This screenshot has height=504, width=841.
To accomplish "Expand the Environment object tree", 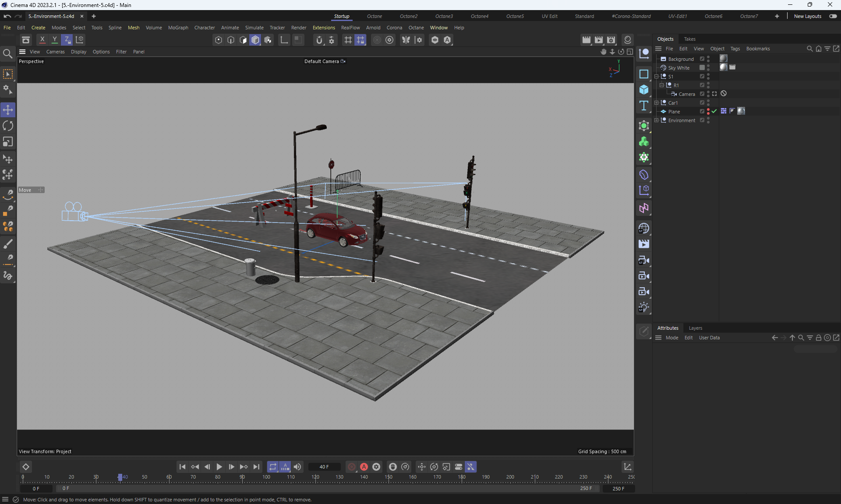I will (657, 120).
